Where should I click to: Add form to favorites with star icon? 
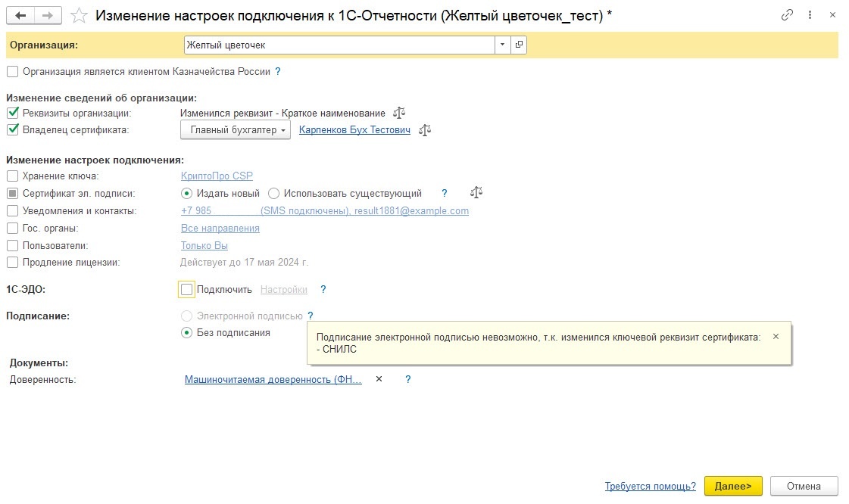[79, 15]
